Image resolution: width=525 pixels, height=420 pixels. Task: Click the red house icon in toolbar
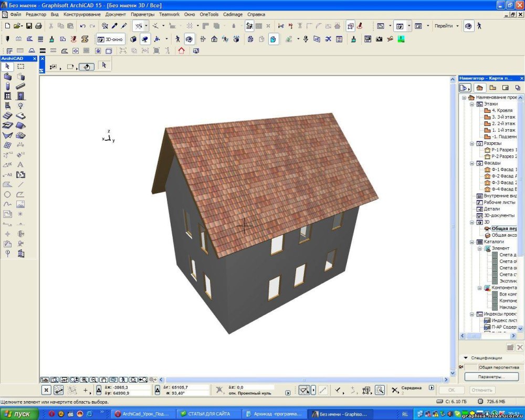(181, 51)
